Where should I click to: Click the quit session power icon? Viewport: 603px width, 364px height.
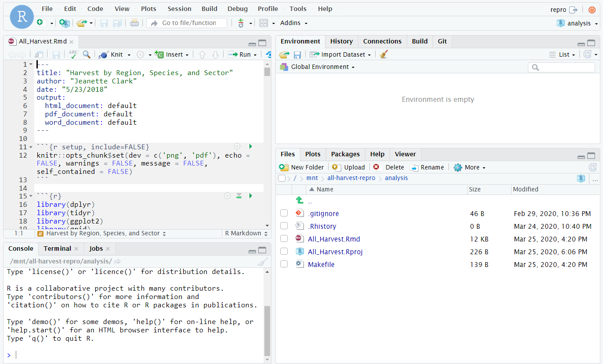coord(592,10)
